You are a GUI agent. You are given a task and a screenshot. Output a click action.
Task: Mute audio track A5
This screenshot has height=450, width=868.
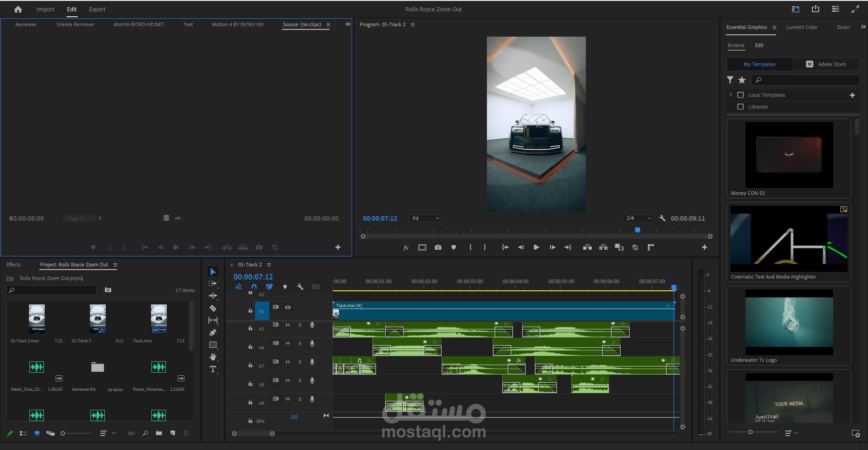click(x=288, y=325)
